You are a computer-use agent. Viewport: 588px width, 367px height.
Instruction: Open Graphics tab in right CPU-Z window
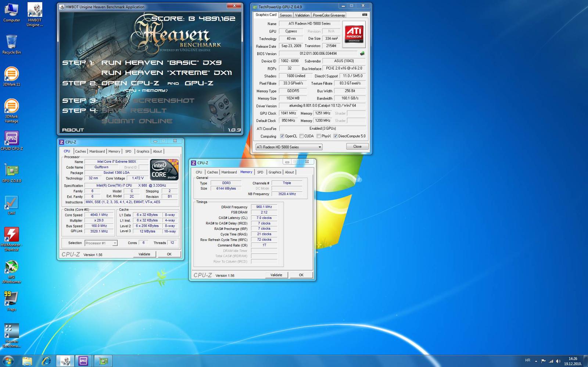point(275,172)
